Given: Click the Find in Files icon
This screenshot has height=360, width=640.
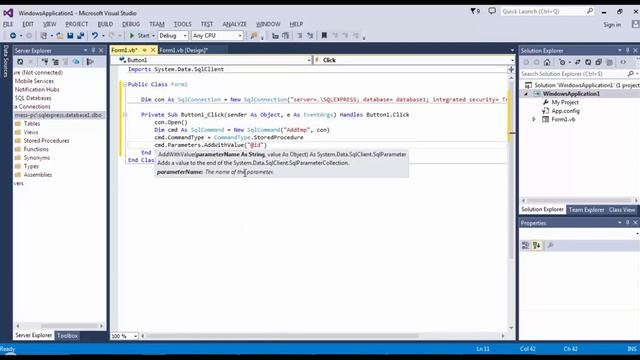Looking at the screenshot, I should [254, 36].
